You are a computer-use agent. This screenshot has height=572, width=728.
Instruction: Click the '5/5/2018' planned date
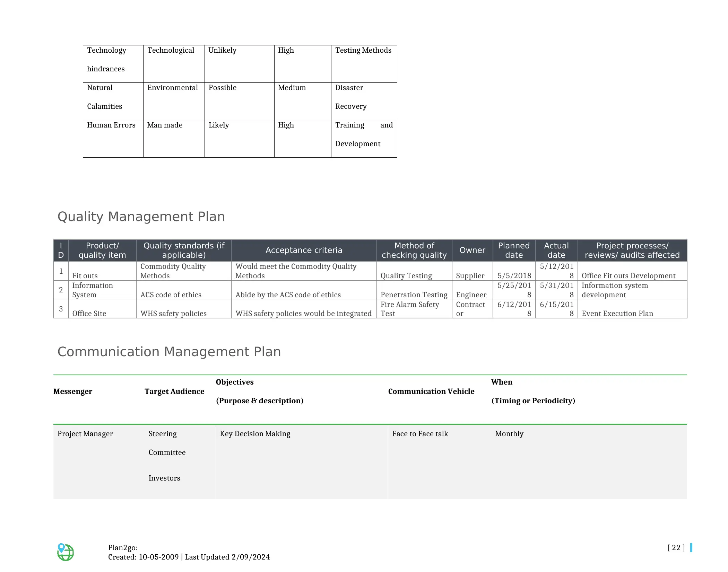pos(514,271)
